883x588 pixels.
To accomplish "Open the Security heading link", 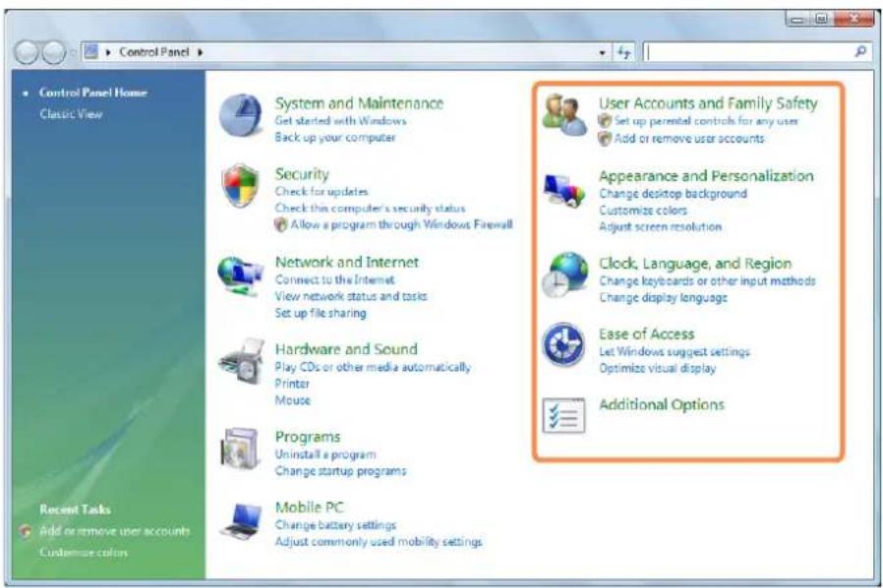I will (x=302, y=174).
